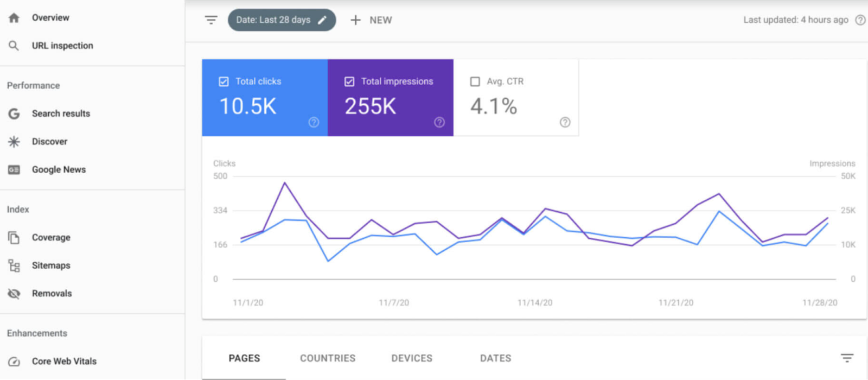Click the Discover asterisk icon
The image size is (868, 380).
(14, 142)
